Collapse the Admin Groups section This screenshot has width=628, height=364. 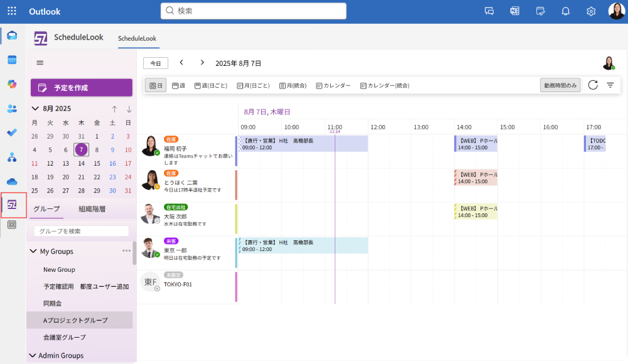[x=33, y=355]
